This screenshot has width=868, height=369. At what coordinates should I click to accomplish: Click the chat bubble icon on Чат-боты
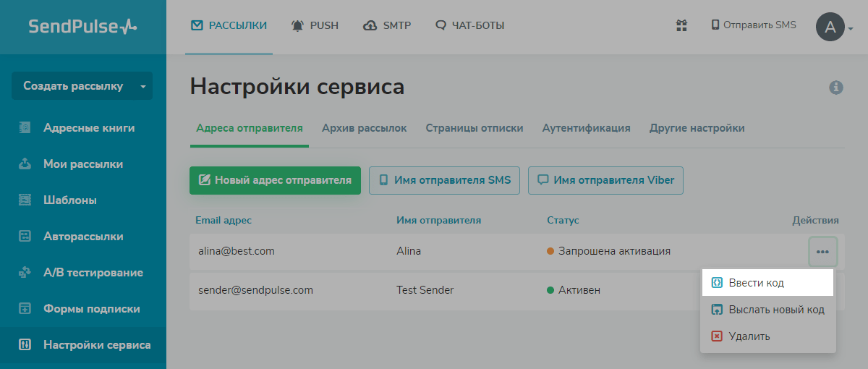click(x=441, y=26)
